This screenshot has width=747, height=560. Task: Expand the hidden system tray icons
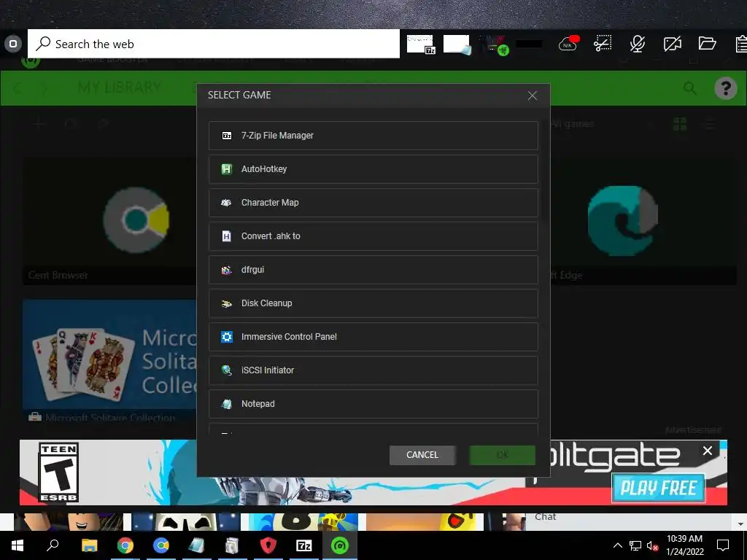point(617,545)
